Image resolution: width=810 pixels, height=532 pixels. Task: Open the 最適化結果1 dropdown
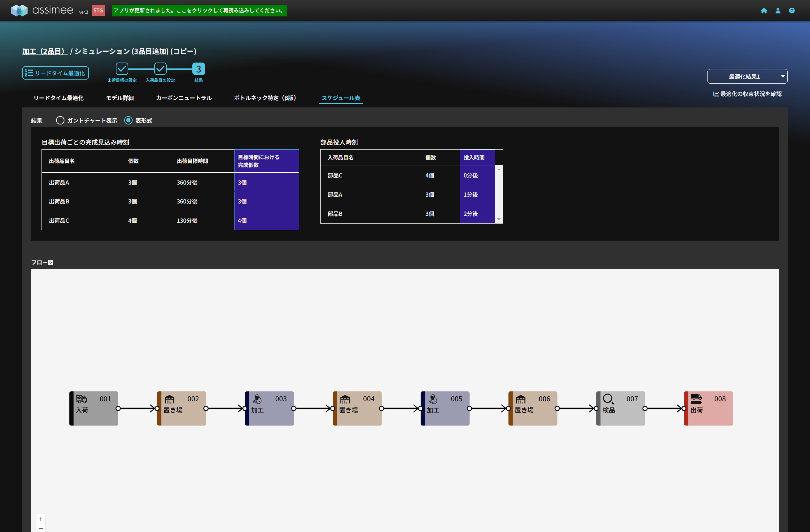pyautogui.click(x=747, y=76)
